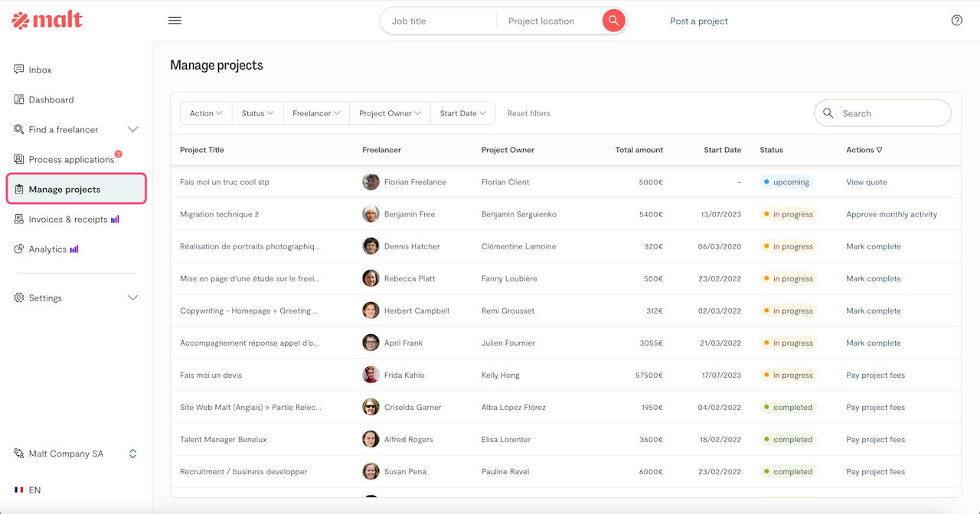Expand the Find a freelancer section
This screenshot has height=514, width=980.
point(132,129)
